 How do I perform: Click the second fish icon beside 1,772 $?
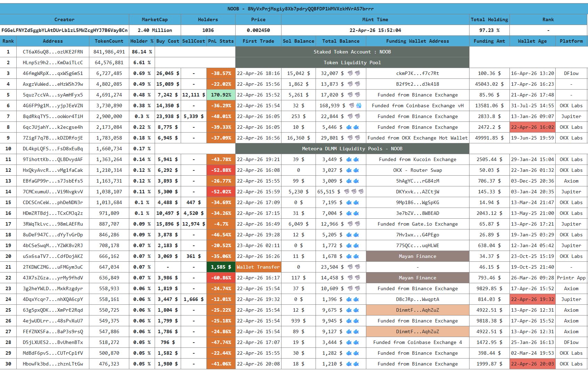point(356,245)
